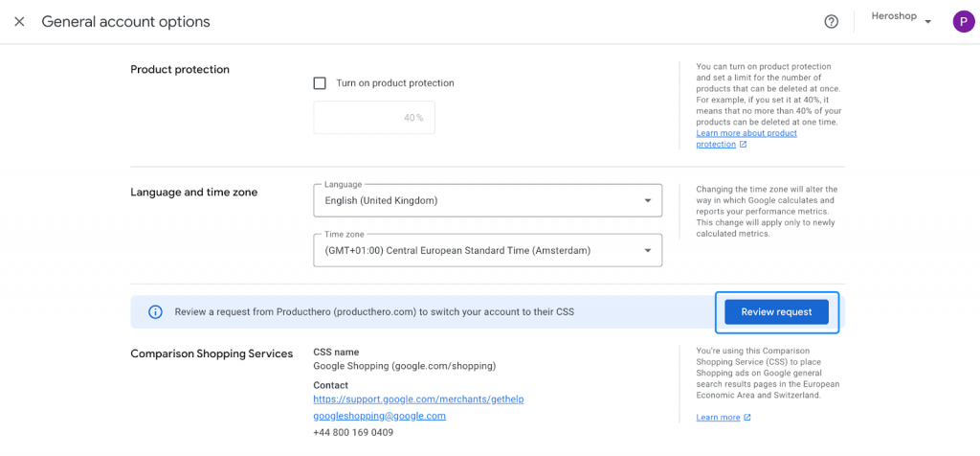
Task: Click googleshopping@google.com email link
Action: (x=379, y=416)
